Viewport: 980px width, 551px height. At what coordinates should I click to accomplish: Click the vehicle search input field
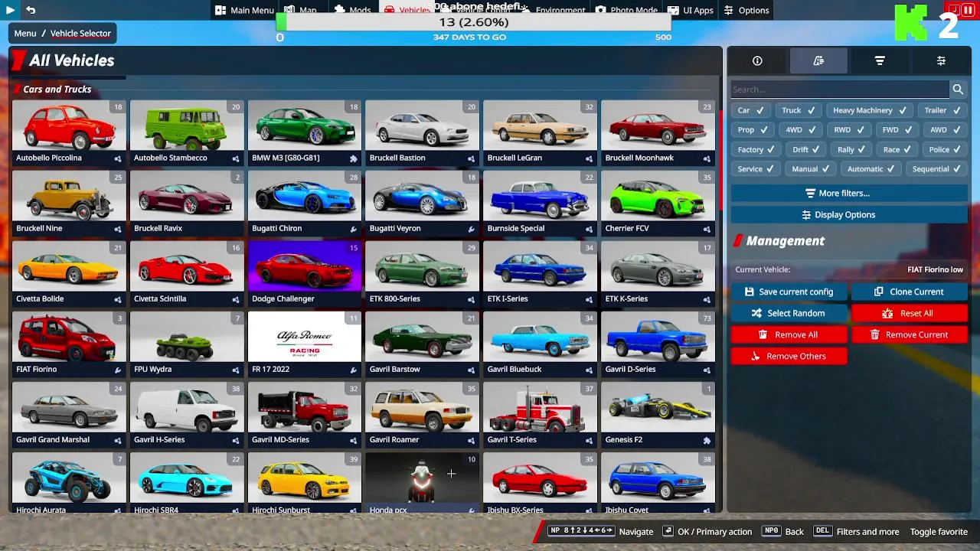pos(840,90)
